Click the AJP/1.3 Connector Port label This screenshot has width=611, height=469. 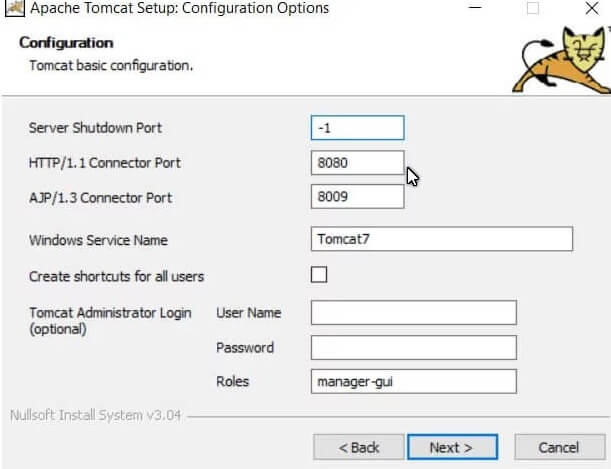click(101, 197)
